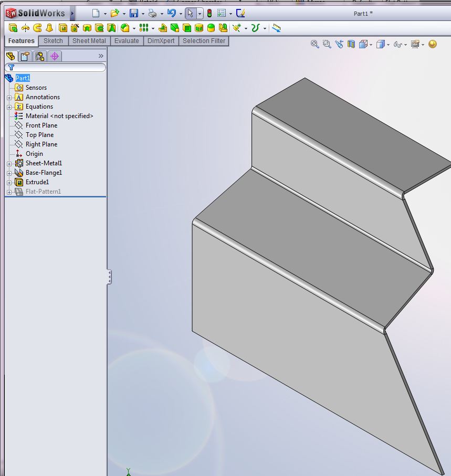Expand the Extrude1 tree node
The width and height of the screenshot is (451, 476).
pos(9,183)
